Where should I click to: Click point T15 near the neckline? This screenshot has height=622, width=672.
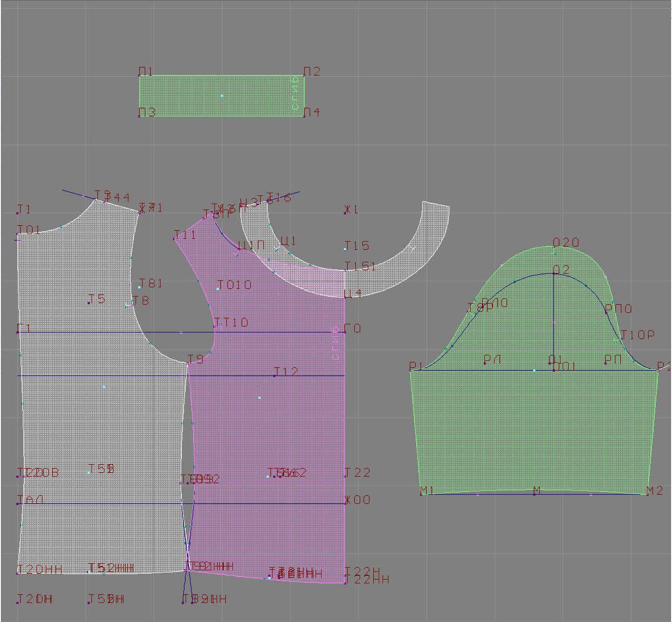[346, 249]
